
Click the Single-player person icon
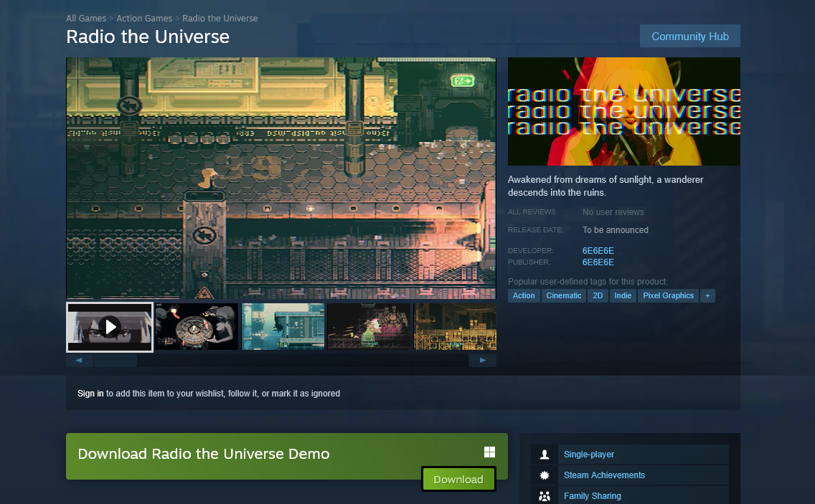pos(545,455)
